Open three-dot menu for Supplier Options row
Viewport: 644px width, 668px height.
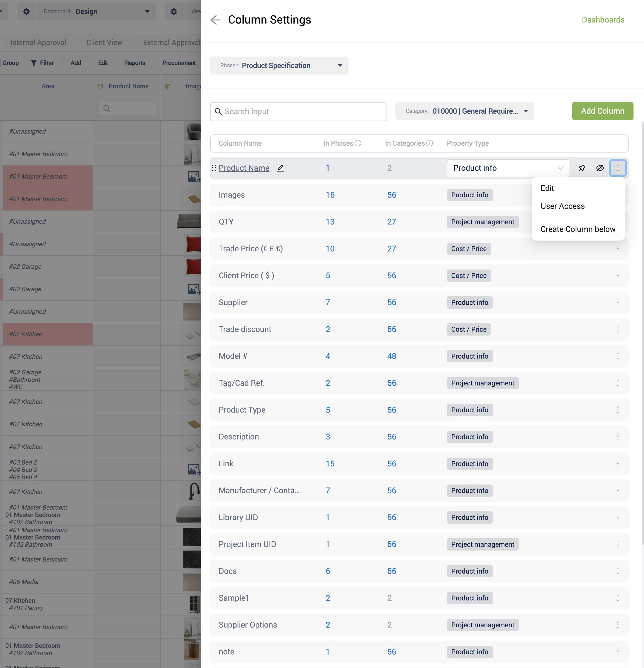tap(618, 625)
